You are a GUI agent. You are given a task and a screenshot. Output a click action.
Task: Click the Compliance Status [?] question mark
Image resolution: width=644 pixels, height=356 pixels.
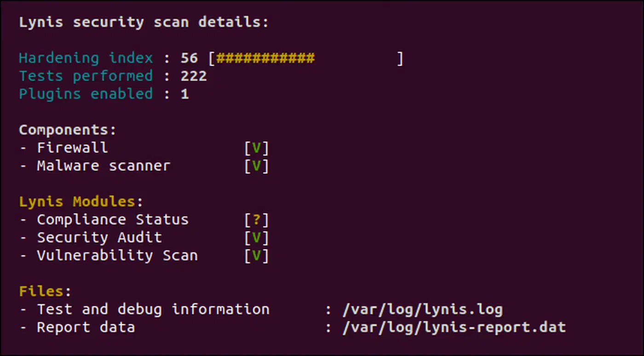(256, 220)
